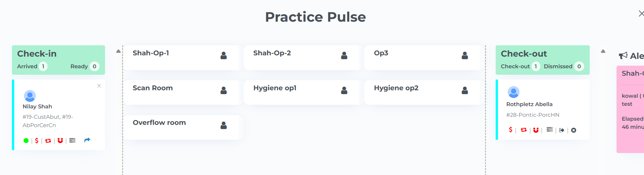
Task: Remove Nilay Shah's card with the small x
Action: [x=99, y=86]
